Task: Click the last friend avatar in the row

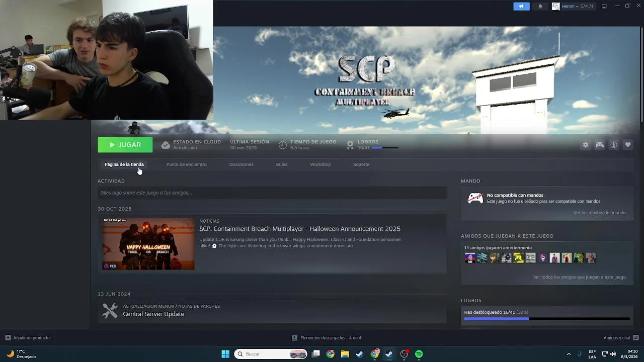Action: pos(591,258)
